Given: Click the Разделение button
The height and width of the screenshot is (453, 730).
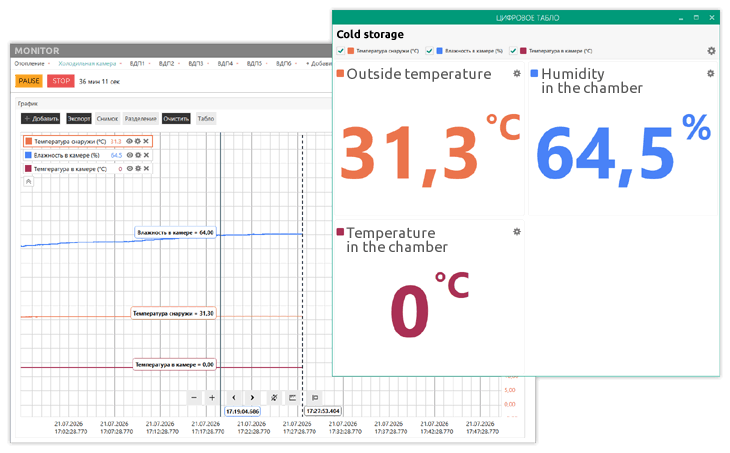Looking at the screenshot, I should (141, 119).
